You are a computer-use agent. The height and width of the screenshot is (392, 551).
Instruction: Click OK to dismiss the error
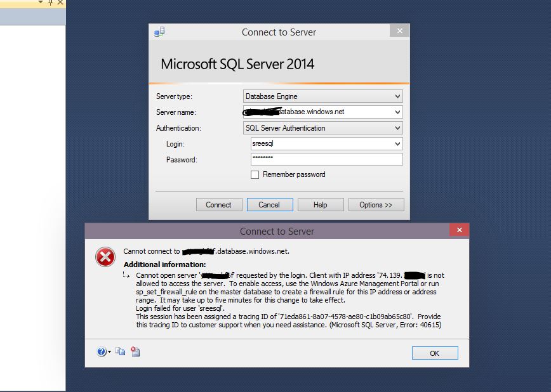[434, 353]
